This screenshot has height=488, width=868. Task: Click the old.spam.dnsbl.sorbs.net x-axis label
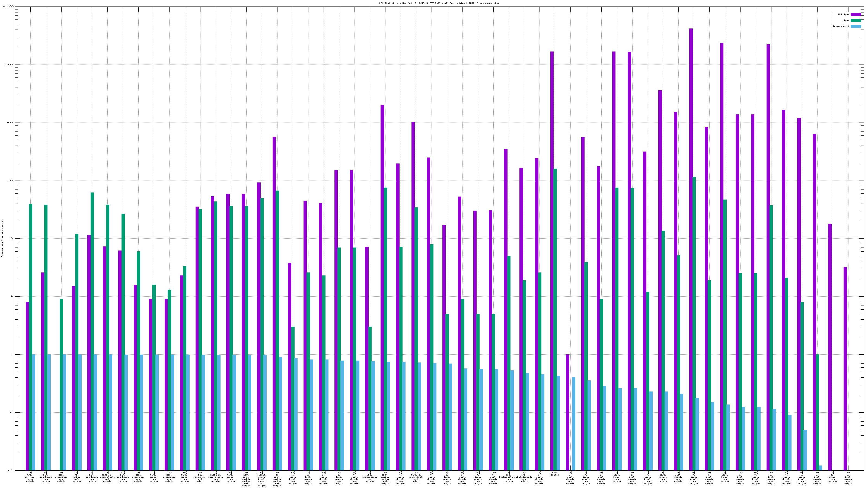coord(277,479)
